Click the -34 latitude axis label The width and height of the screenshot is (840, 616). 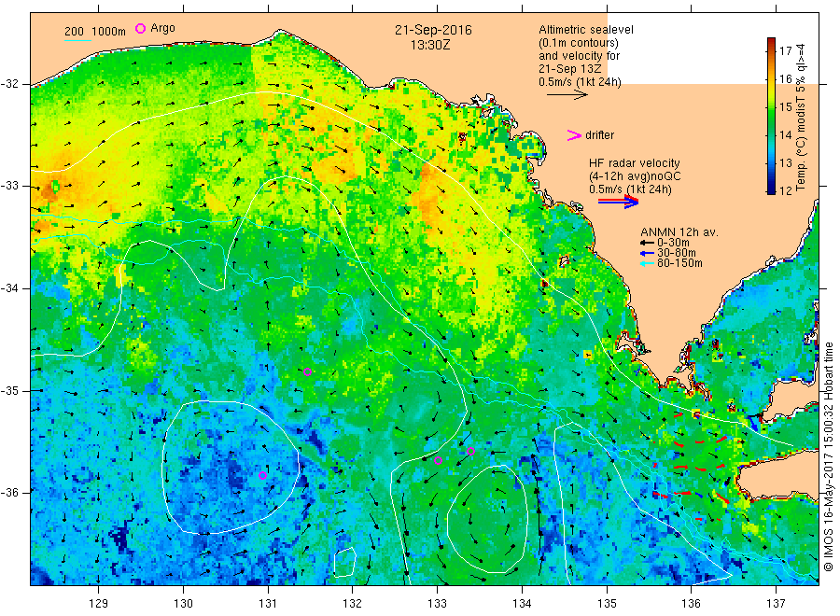pyautogui.click(x=10, y=288)
